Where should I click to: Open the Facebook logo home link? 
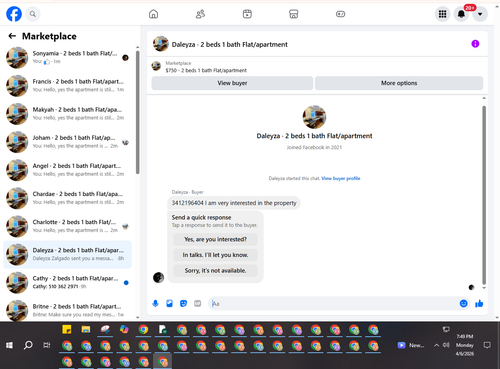click(x=14, y=14)
